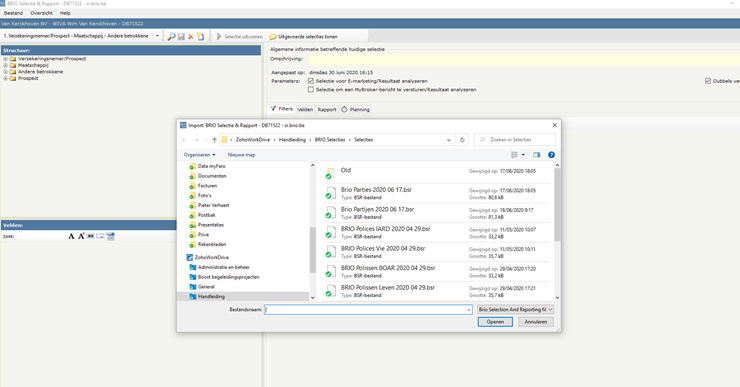The width and height of the screenshot is (740, 387).
Task: Click Handleiding in the breadcrumb path
Action: [292, 140]
